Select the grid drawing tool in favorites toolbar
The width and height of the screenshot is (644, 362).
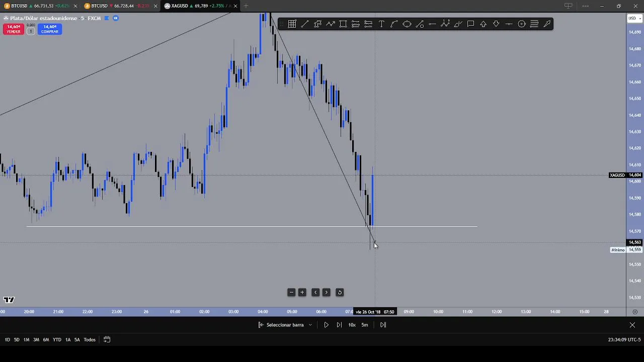click(292, 24)
